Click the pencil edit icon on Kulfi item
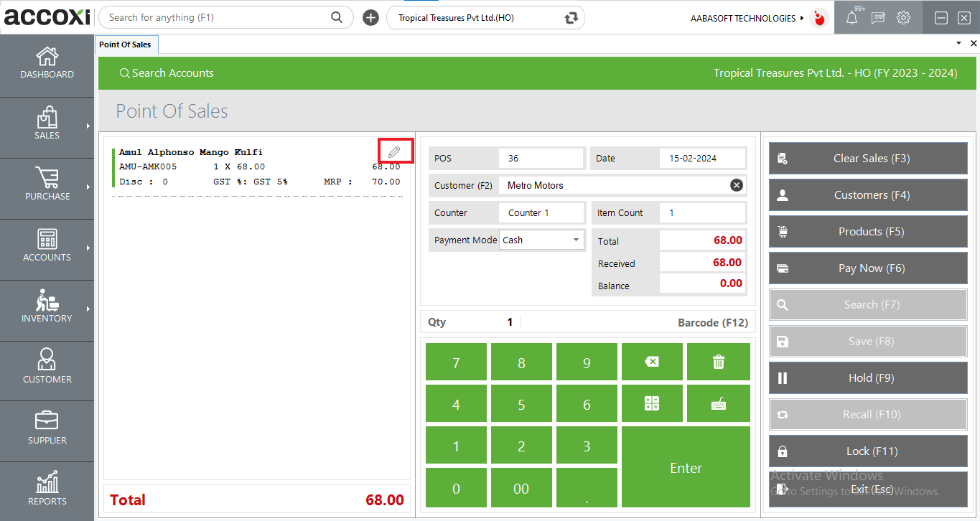The image size is (980, 521). (394, 152)
